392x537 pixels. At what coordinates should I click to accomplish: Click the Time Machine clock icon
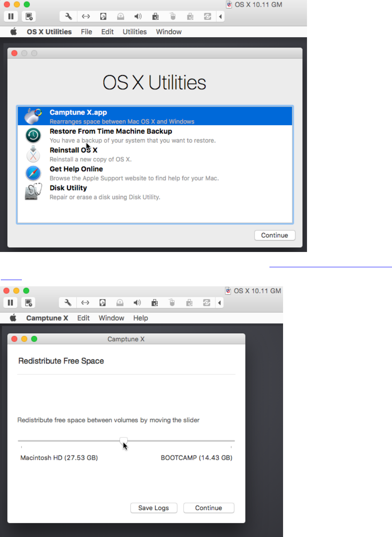tap(33, 135)
